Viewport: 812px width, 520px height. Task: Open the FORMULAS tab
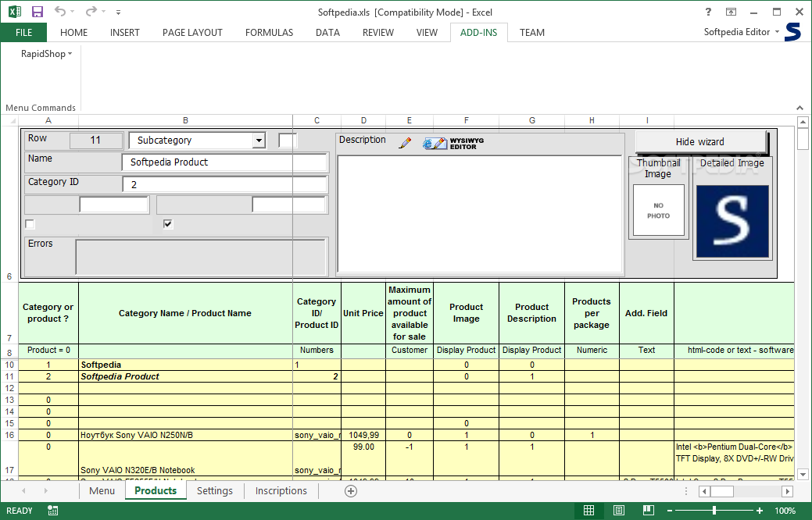click(x=270, y=33)
